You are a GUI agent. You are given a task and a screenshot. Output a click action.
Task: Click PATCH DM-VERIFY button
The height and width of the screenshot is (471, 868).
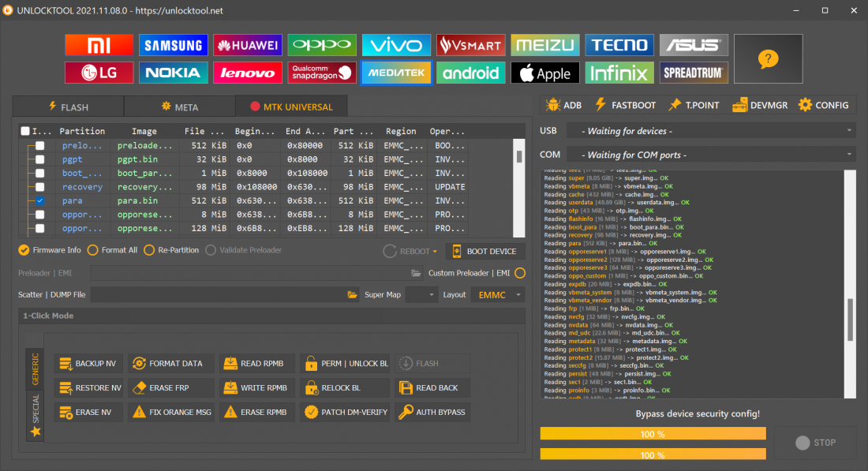[346, 413]
